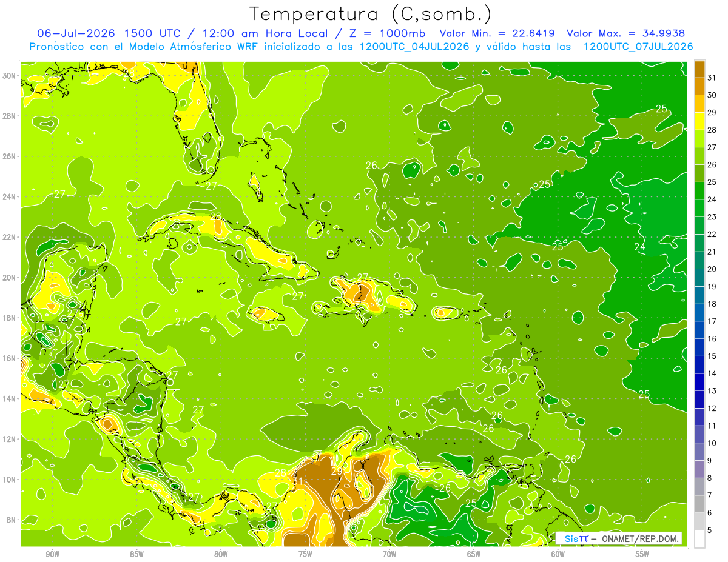Screen dimensions: 728x562
Task: Click the '19' label on the color scale
Action: pos(712,286)
